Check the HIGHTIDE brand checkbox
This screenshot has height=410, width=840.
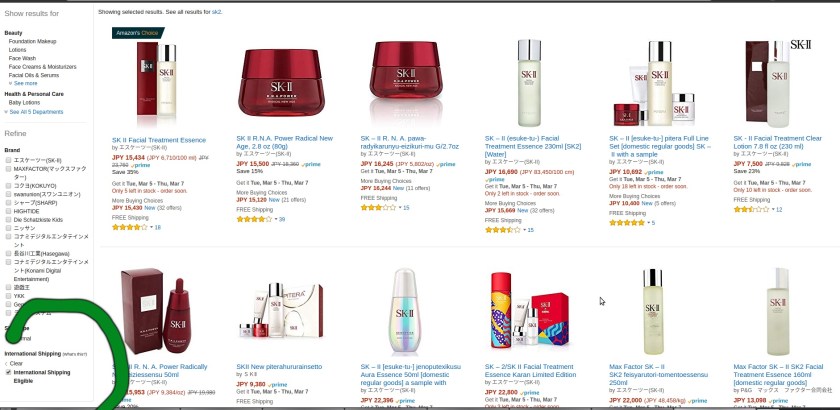(x=8, y=211)
